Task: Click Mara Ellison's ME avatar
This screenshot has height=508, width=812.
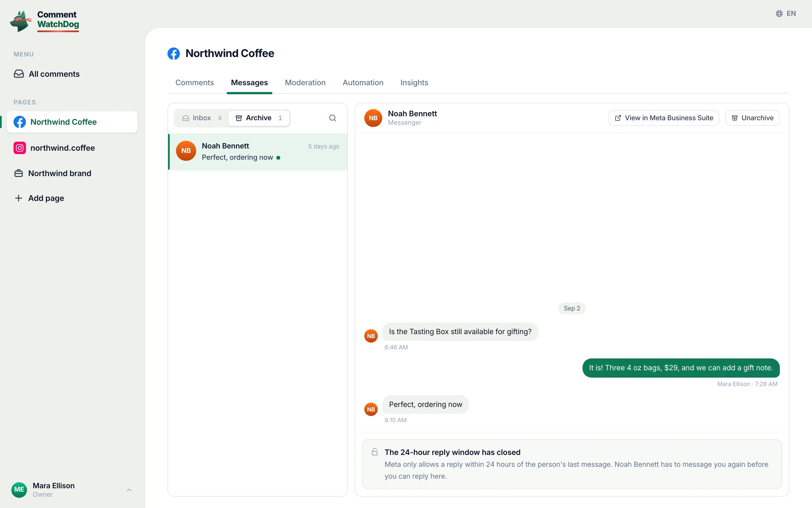Action: (x=19, y=490)
